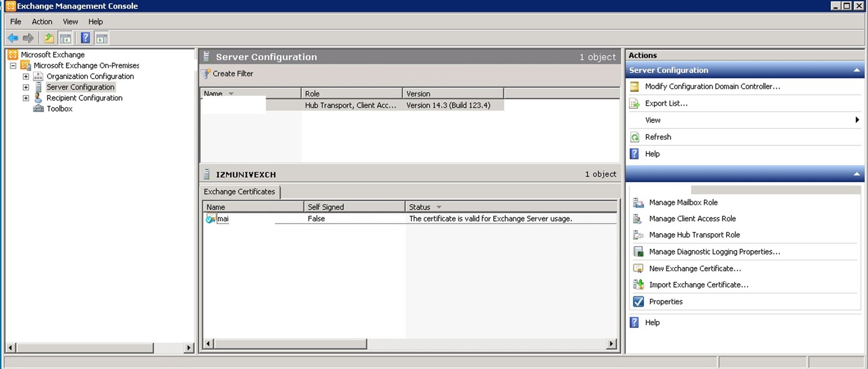Click the Forward arrow toolbar icon

pos(28,38)
